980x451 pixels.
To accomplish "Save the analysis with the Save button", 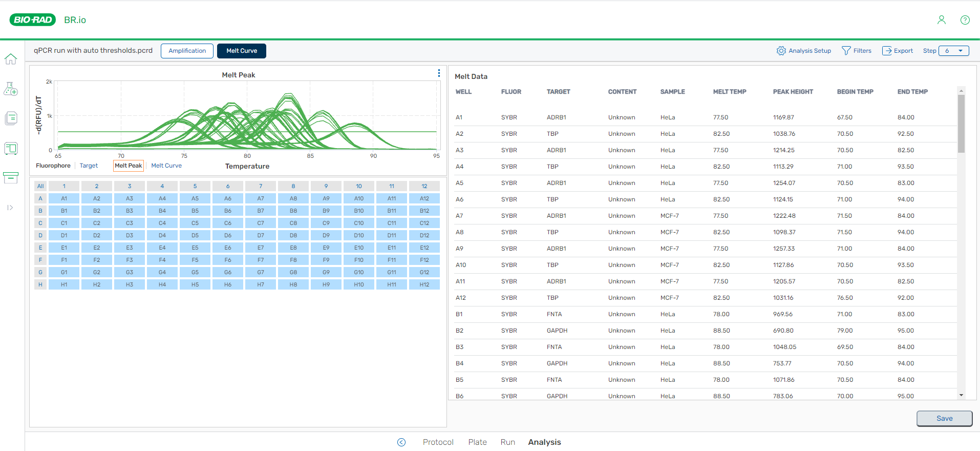I will point(944,418).
